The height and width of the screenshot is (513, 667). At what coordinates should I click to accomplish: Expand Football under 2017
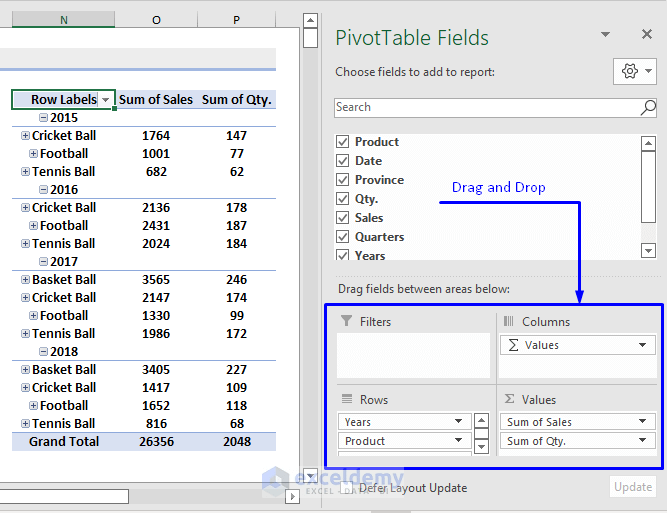34,316
